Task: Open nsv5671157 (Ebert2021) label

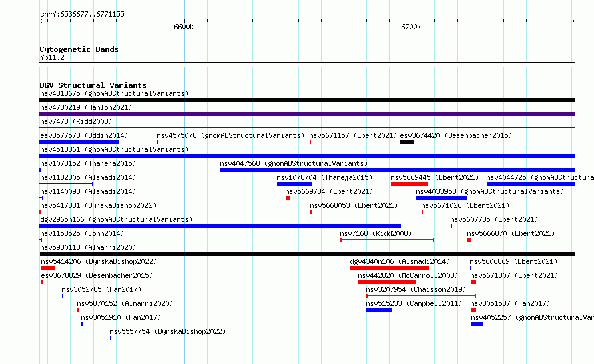Action: coord(353,135)
